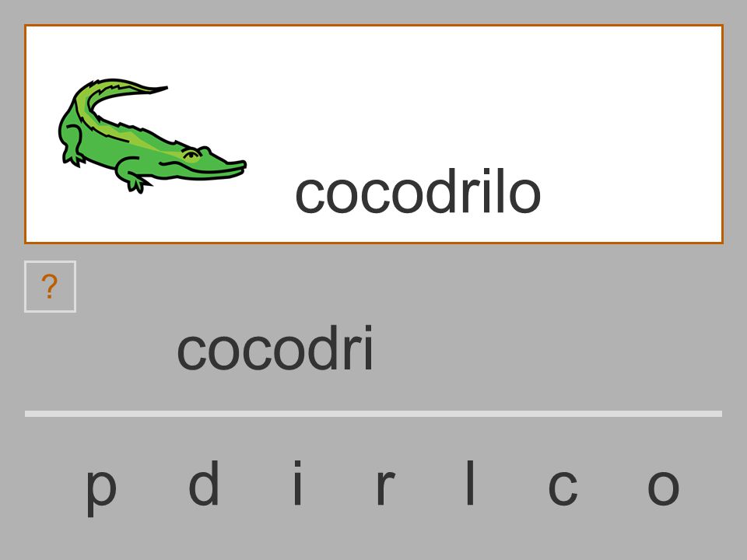The height and width of the screenshot is (560, 747).
Task: Click the orange question mark help button
Action: tap(50, 287)
